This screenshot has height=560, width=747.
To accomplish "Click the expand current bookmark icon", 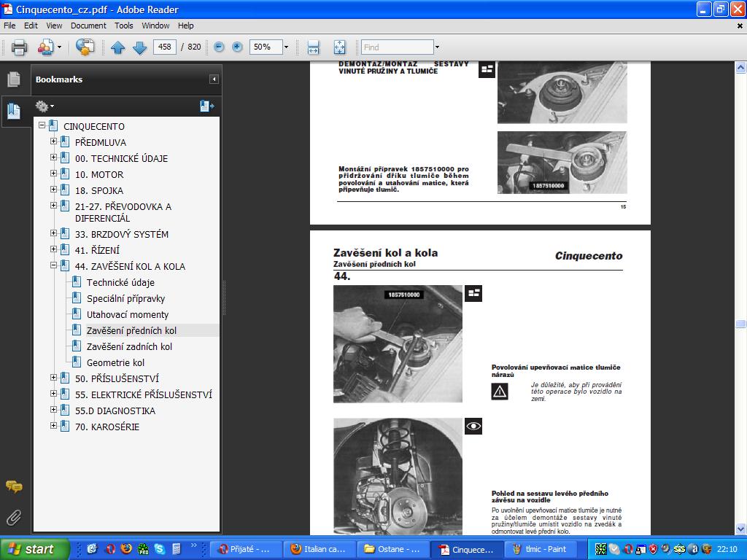I will [206, 106].
